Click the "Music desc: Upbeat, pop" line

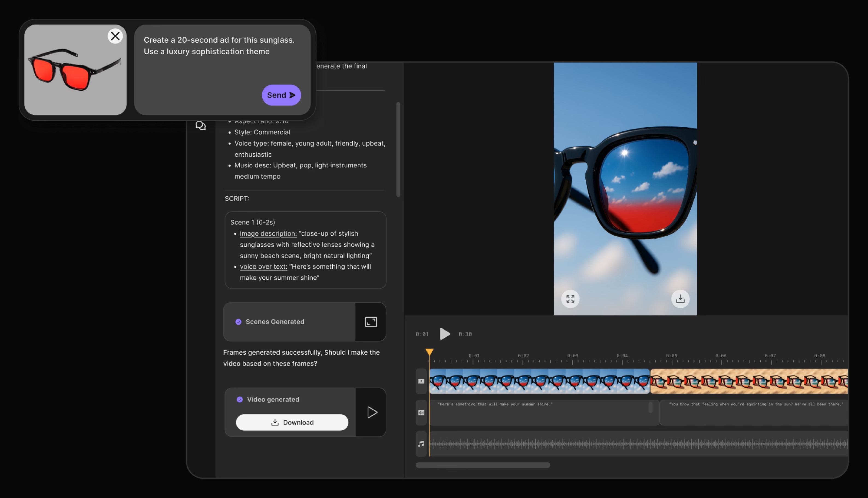[x=300, y=171]
